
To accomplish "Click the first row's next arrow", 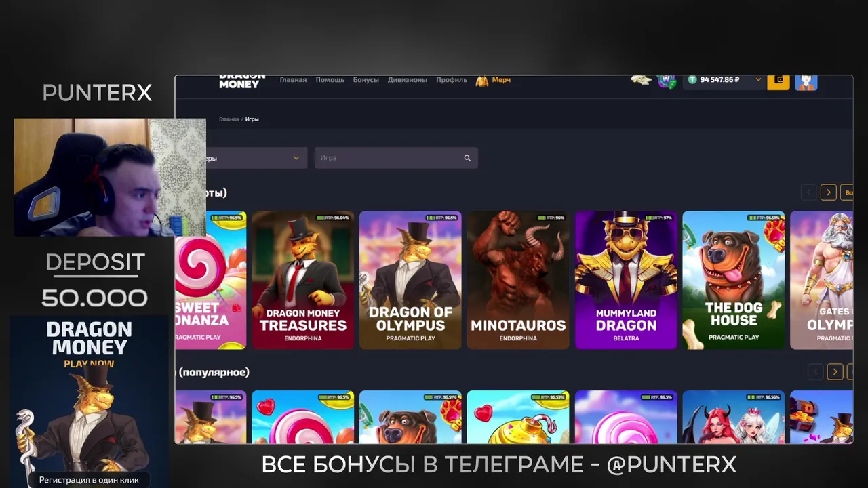I will [829, 192].
